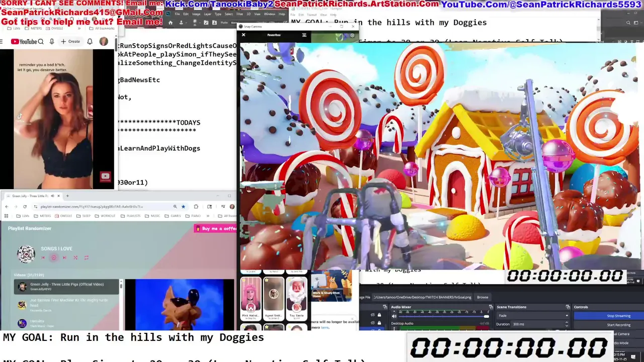Click the Three Little Pigs video player
Image resolution: width=644 pixels, height=362 pixels.
pyautogui.click(x=179, y=305)
